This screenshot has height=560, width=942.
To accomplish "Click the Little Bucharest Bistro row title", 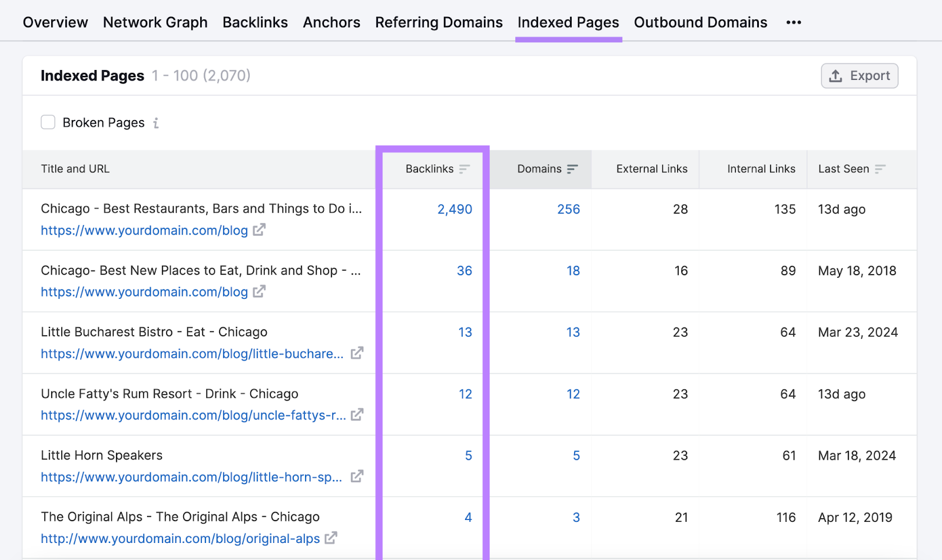I will pyautogui.click(x=154, y=332).
